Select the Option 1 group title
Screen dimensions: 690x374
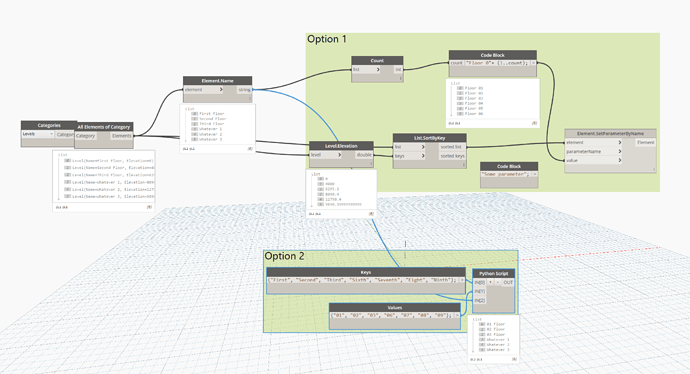327,39
